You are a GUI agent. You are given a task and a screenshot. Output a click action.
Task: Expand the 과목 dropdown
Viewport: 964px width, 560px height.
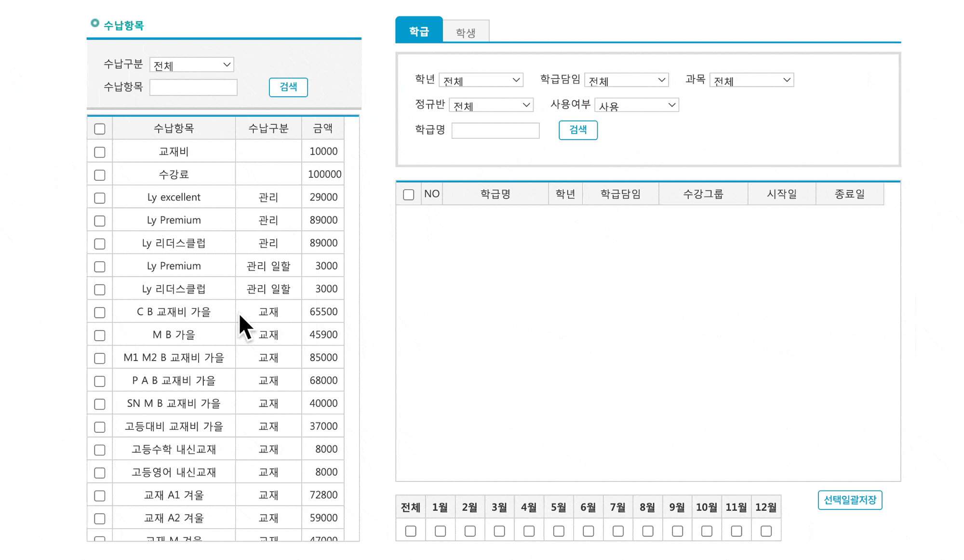pyautogui.click(x=751, y=80)
